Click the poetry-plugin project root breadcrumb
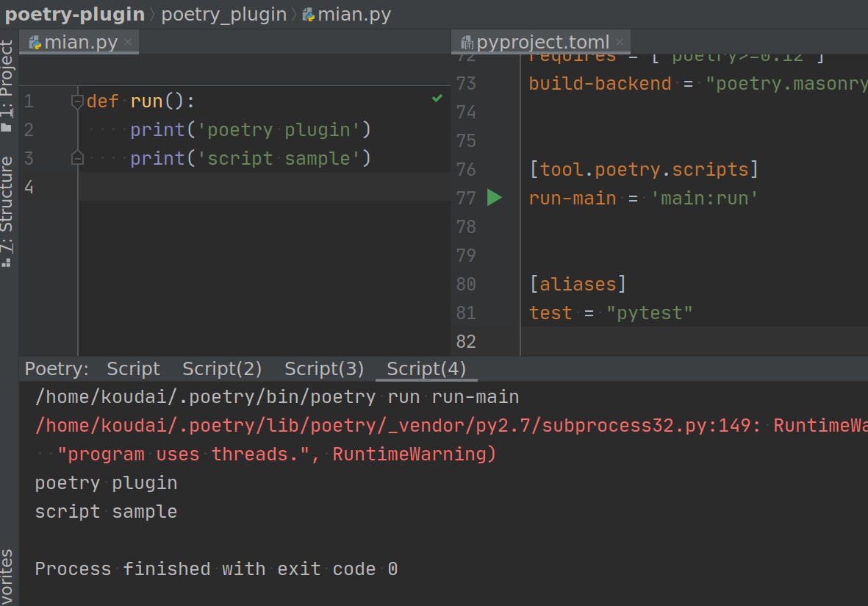Viewport: 868px width, 606px height. click(72, 14)
